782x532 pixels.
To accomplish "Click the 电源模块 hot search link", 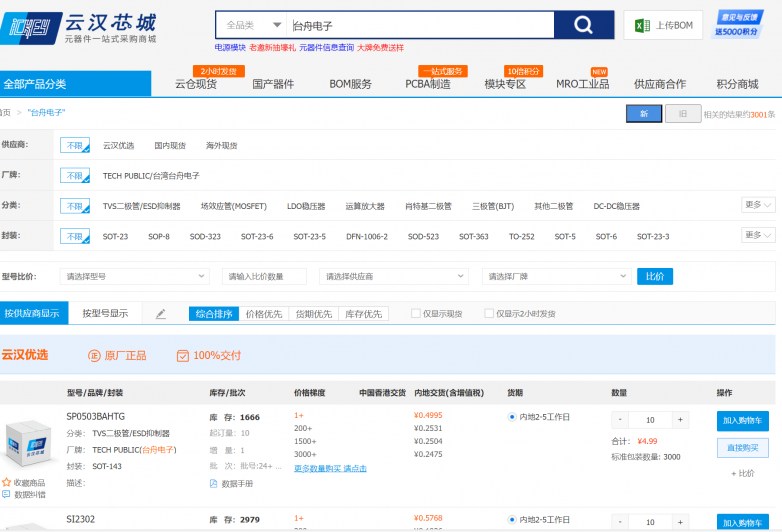I will pos(230,47).
